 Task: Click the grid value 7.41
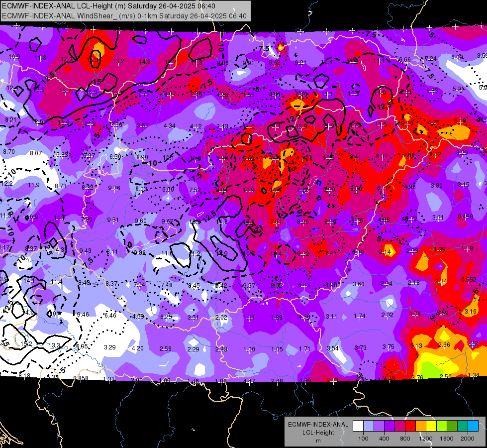(x=330, y=253)
